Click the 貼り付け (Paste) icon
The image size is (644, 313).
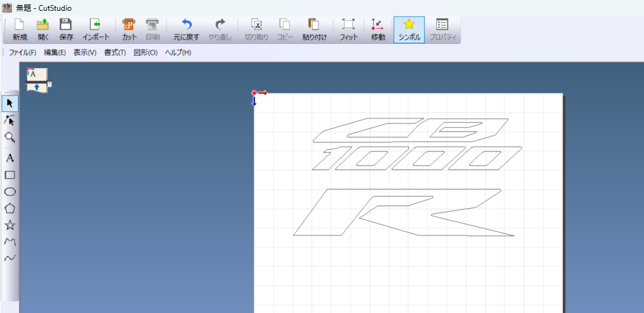(314, 29)
